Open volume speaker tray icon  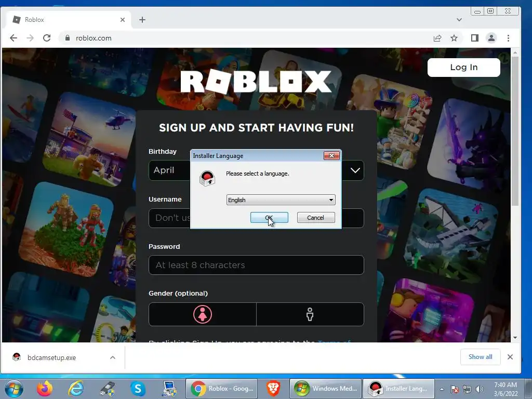479,389
